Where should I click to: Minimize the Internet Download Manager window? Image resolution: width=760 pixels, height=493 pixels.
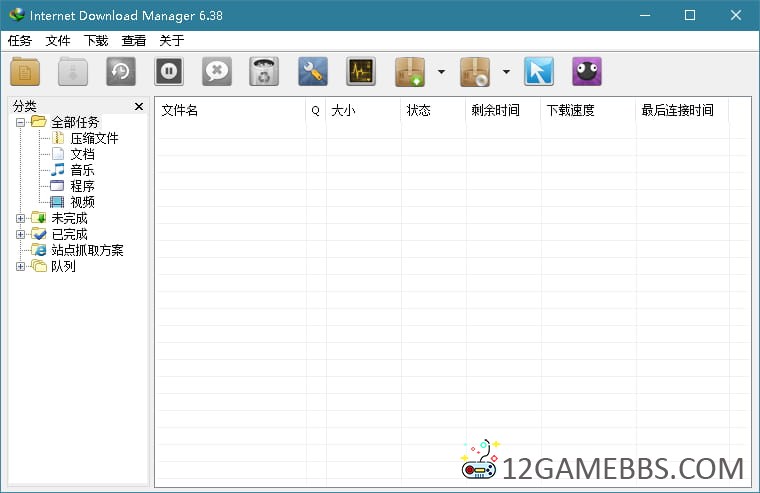pos(645,15)
